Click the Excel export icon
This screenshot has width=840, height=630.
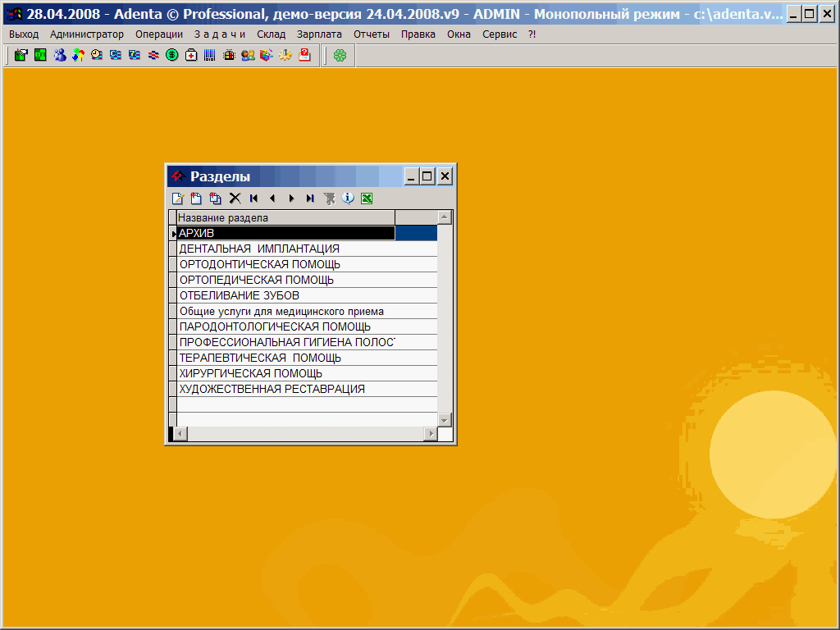367,198
